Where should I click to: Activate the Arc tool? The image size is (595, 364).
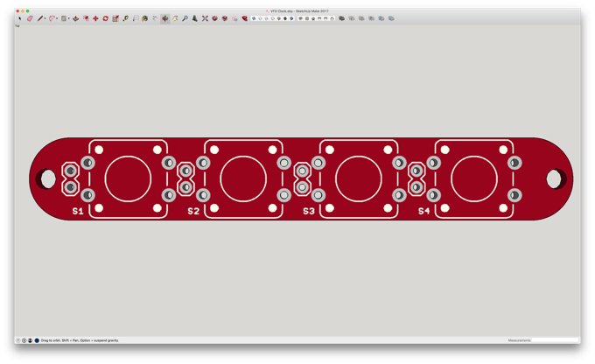[52, 18]
